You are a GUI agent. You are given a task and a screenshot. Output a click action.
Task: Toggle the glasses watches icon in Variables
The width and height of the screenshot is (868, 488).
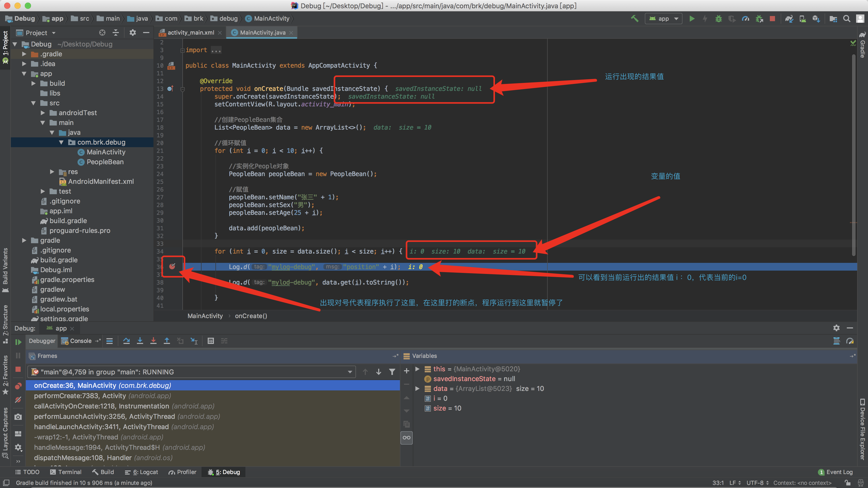406,437
